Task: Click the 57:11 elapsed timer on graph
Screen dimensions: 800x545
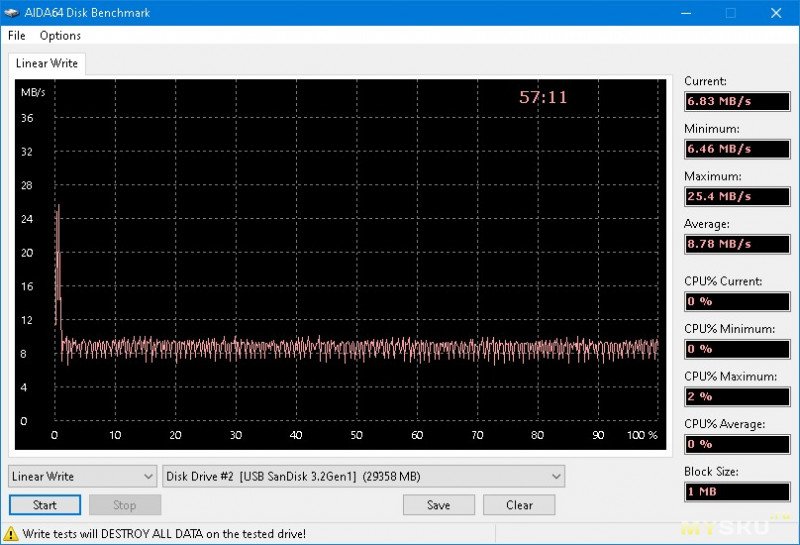Action: point(543,97)
